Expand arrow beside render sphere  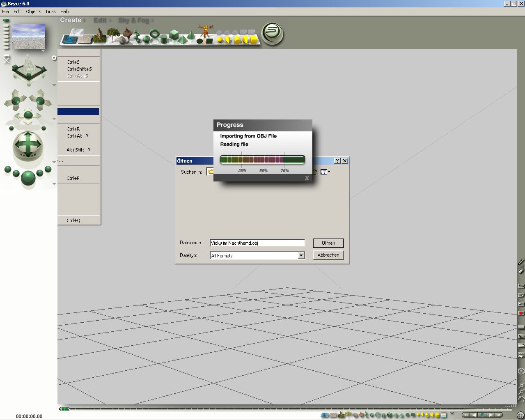coord(54,162)
